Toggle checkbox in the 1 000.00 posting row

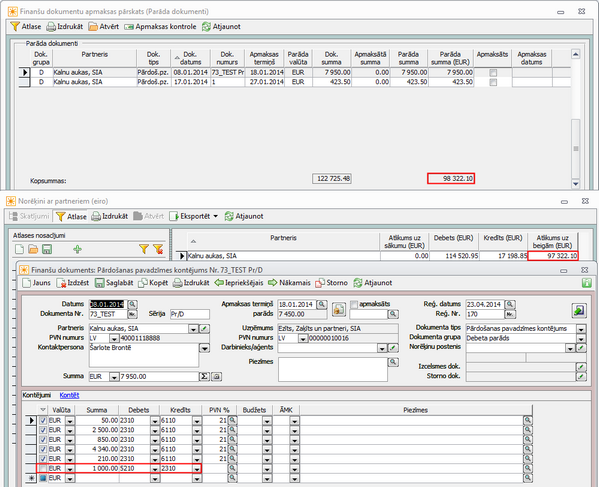(x=43, y=468)
